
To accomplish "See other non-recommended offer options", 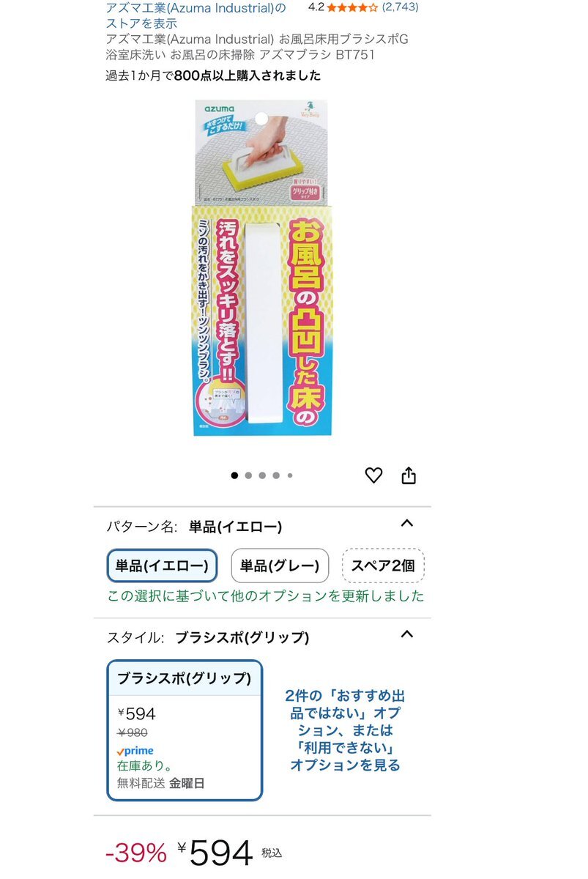I will (x=345, y=730).
